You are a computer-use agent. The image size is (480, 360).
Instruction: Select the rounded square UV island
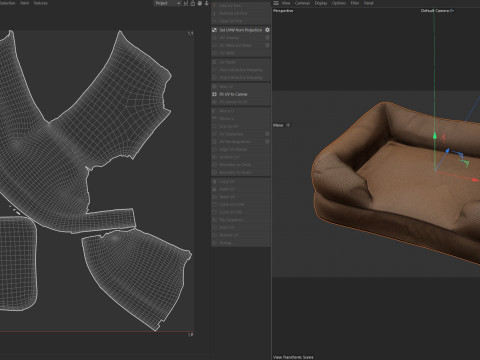point(17,263)
